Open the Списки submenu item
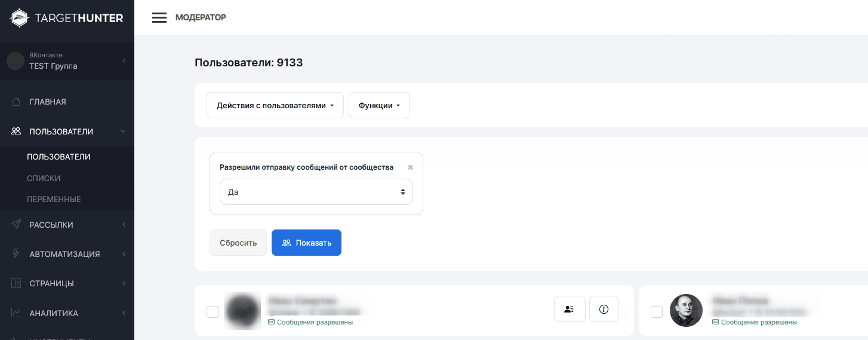This screenshot has width=868, height=340. (x=44, y=178)
